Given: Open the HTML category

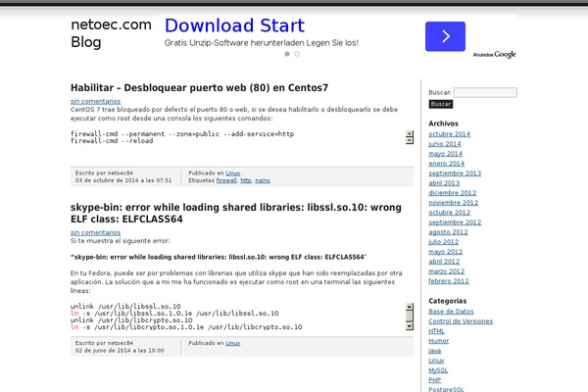Looking at the screenshot, I should (436, 331).
